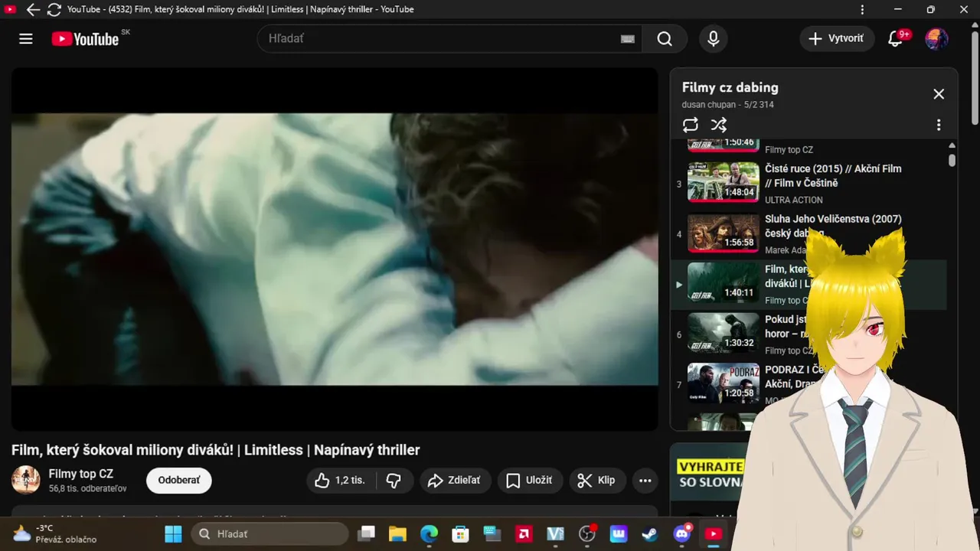980x551 pixels.
Task: Toggle playlist loop
Action: [691, 125]
